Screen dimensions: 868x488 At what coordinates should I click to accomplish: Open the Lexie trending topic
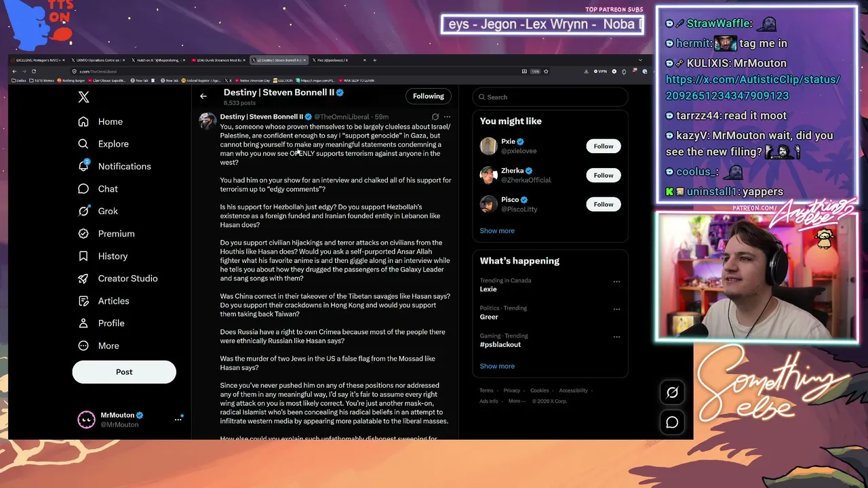[x=488, y=289]
